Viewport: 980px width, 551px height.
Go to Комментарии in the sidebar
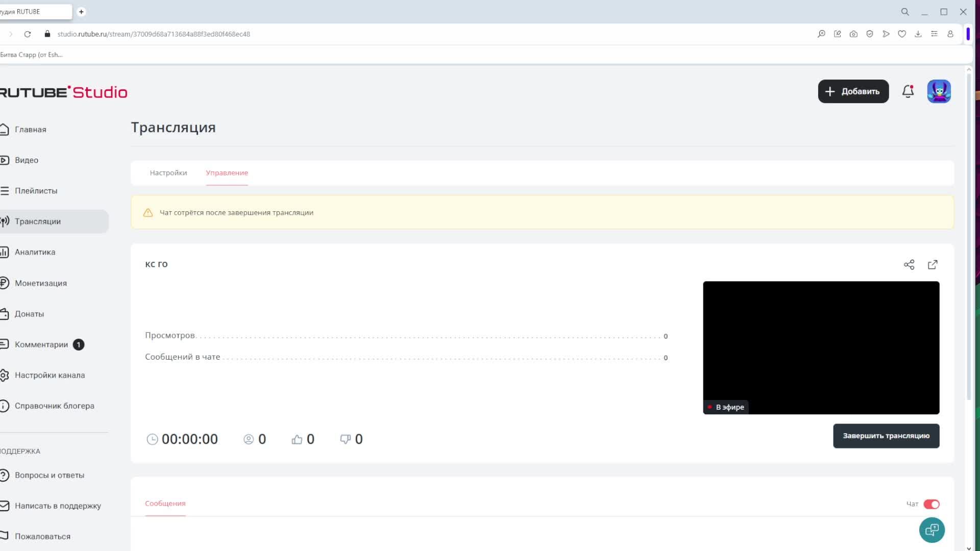(x=41, y=344)
